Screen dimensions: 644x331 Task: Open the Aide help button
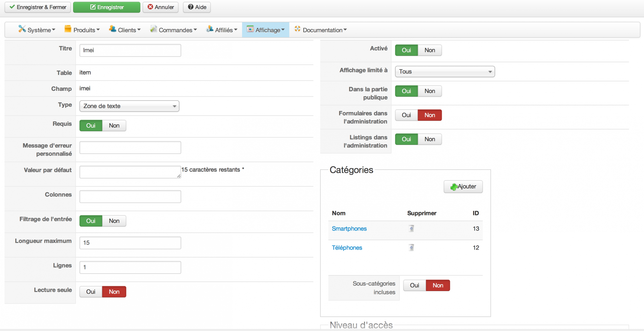197,7
